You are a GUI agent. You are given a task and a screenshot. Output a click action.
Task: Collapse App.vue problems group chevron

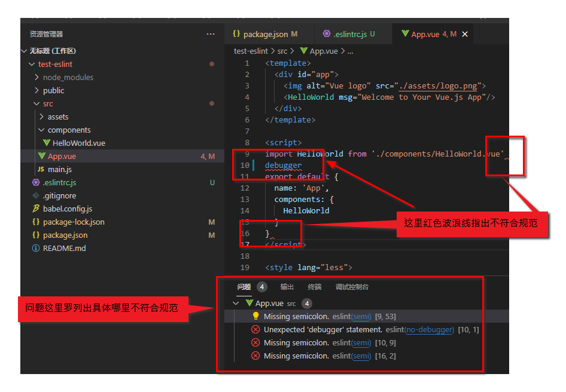[x=236, y=304]
